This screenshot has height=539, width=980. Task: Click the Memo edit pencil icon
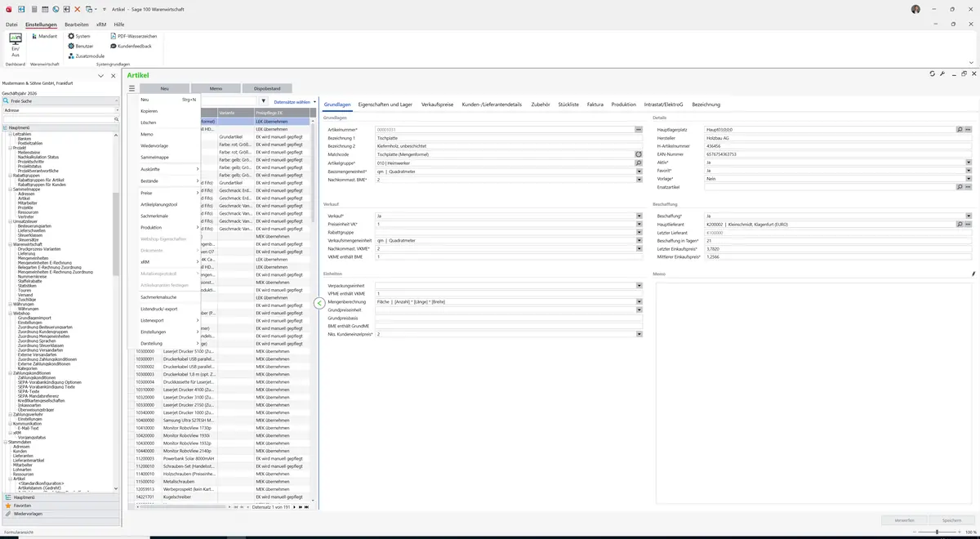click(973, 274)
